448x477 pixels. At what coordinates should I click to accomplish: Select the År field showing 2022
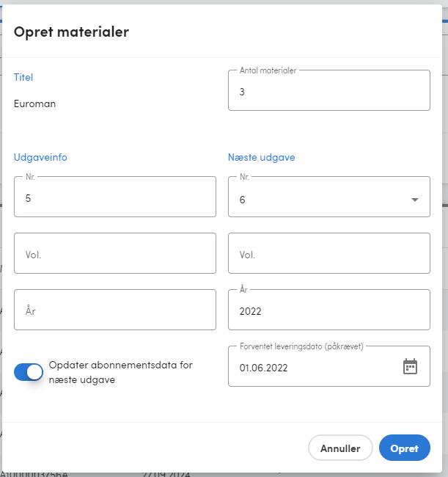[x=329, y=310]
